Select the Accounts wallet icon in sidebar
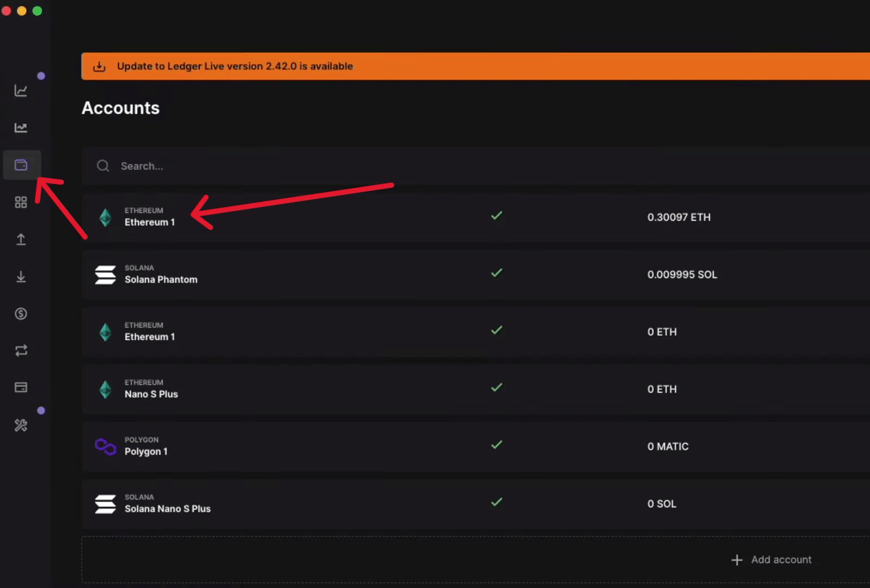Screen dimensions: 870x588 pyautogui.click(x=21, y=165)
